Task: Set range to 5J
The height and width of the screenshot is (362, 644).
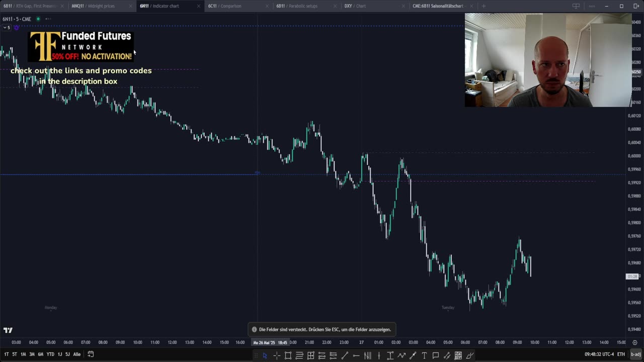Action: point(67,354)
